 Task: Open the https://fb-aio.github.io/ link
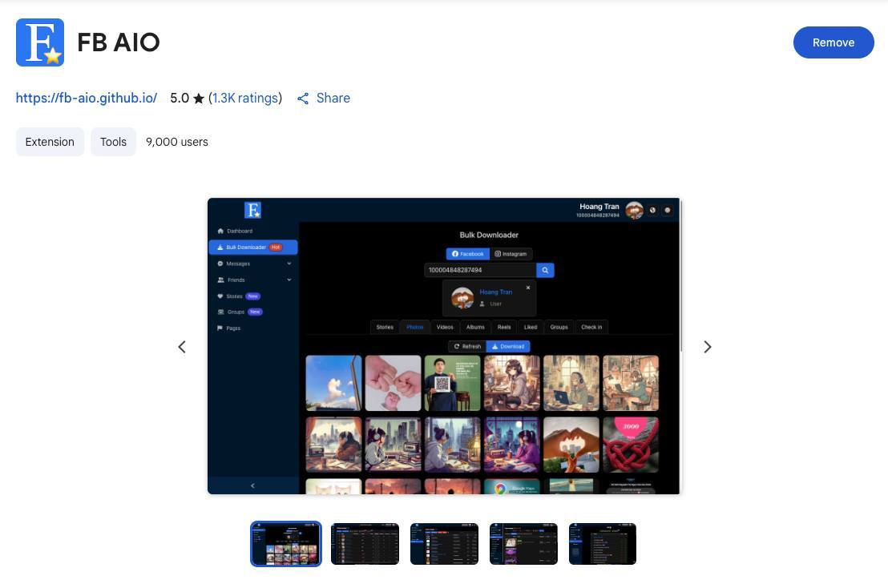[x=87, y=98]
